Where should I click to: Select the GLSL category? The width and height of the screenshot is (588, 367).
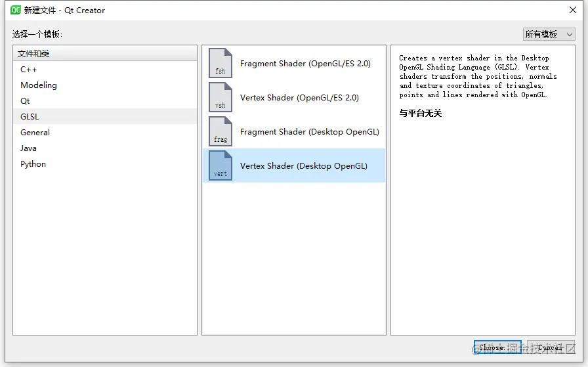tap(104, 117)
